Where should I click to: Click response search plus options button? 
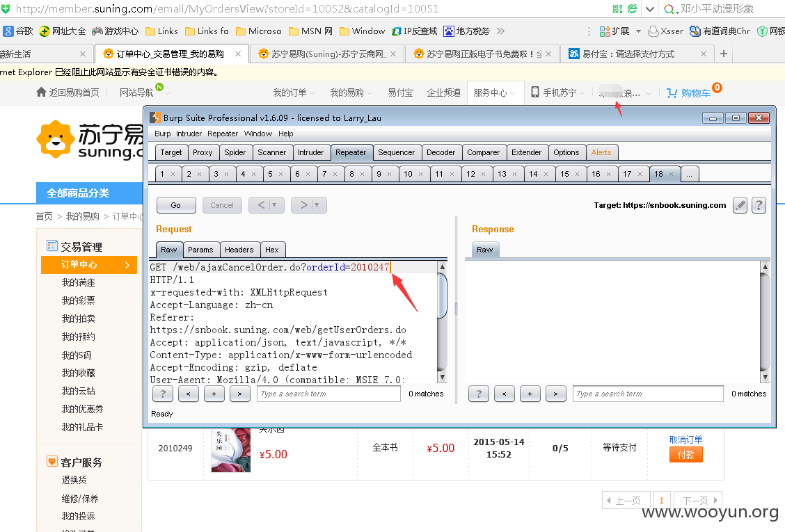530,394
